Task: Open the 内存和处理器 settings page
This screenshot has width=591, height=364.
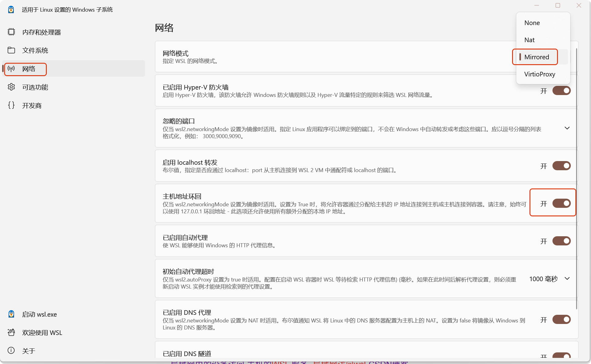Action: click(73, 32)
